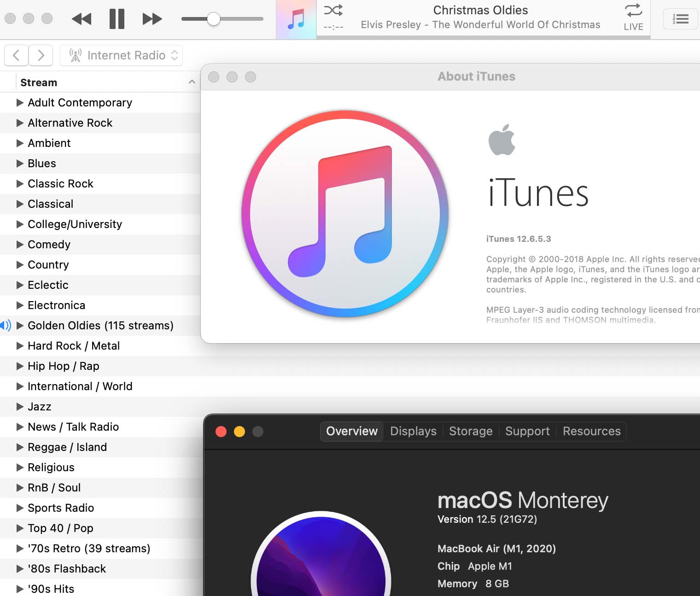The image size is (700, 596).
Task: Expand the Ambient category
Action: (x=20, y=143)
